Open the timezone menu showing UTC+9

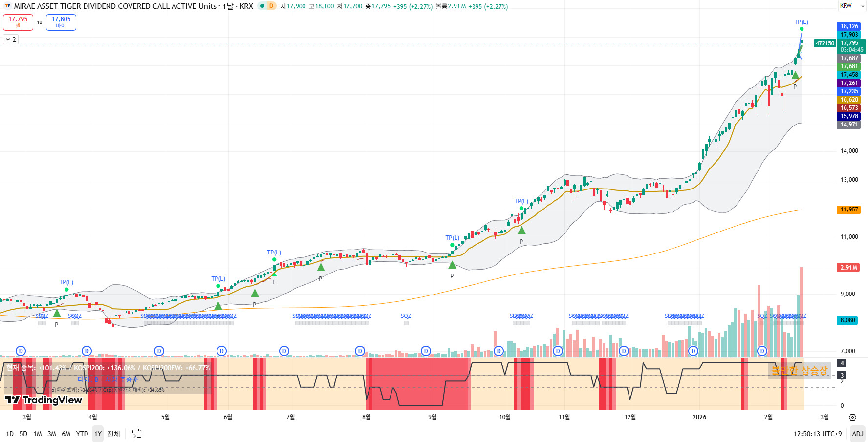[818, 434]
